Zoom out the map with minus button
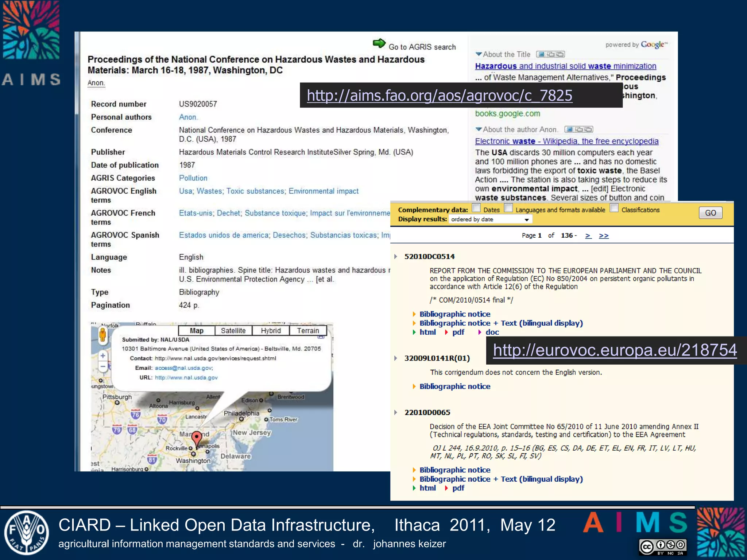Image resolution: width=747 pixels, height=560 pixels. (103, 366)
